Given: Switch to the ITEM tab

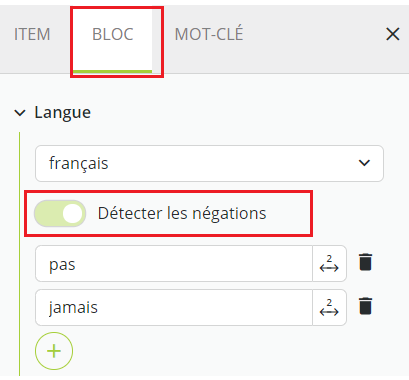Looking at the screenshot, I should pos(32,34).
